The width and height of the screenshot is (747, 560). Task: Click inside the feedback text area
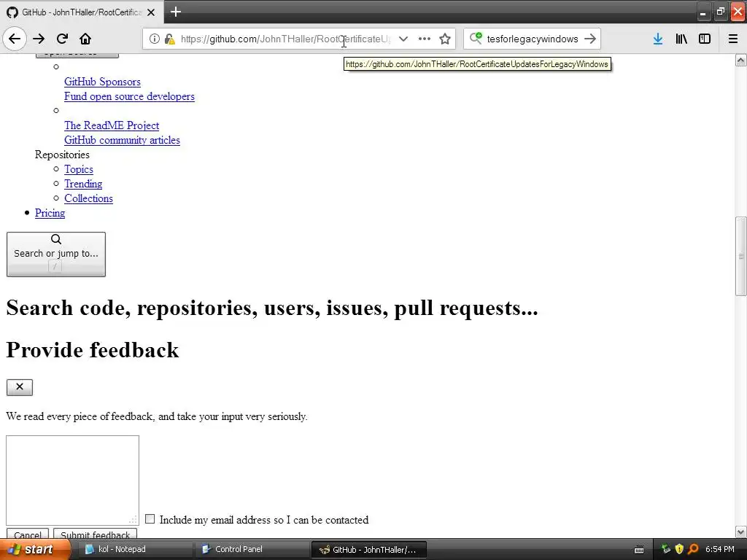[72, 480]
